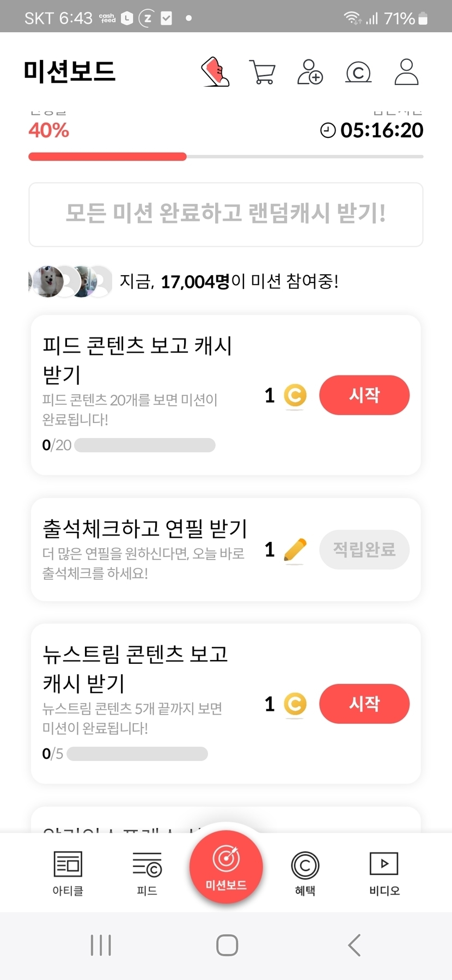
Task: Open the cash coin balance icon
Action: pos(358,72)
